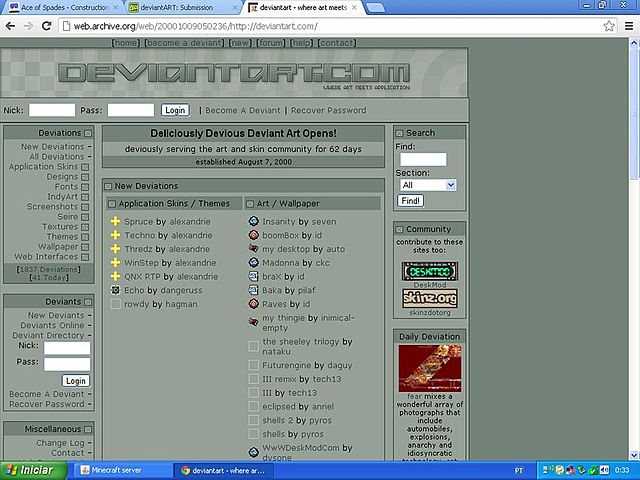Viewport: 640px width, 480px height.
Task: Click the braX by id icon
Action: pyautogui.click(x=253, y=276)
